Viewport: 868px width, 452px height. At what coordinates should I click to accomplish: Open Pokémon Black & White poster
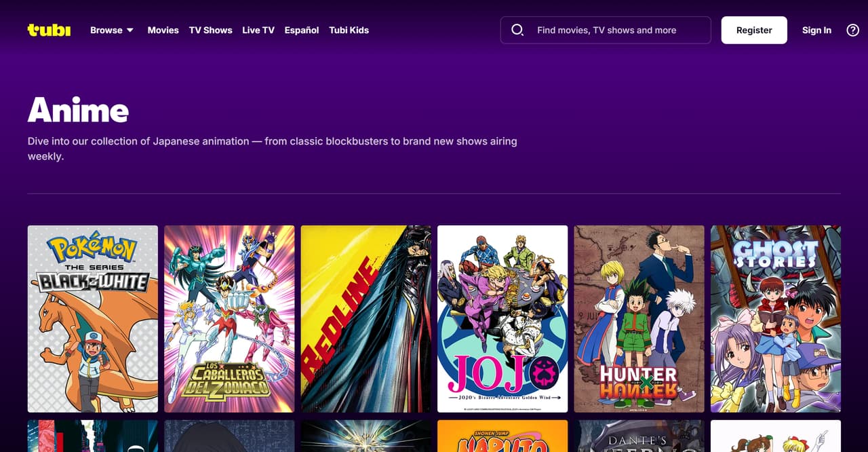click(x=93, y=319)
